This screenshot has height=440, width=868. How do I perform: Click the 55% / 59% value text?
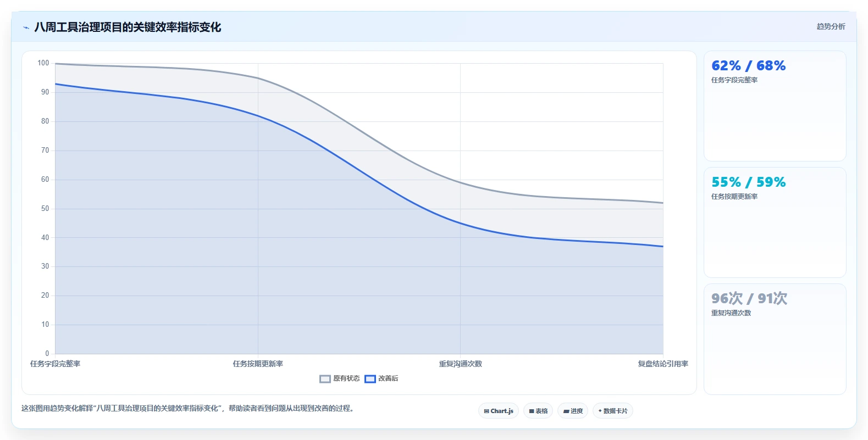coord(748,182)
